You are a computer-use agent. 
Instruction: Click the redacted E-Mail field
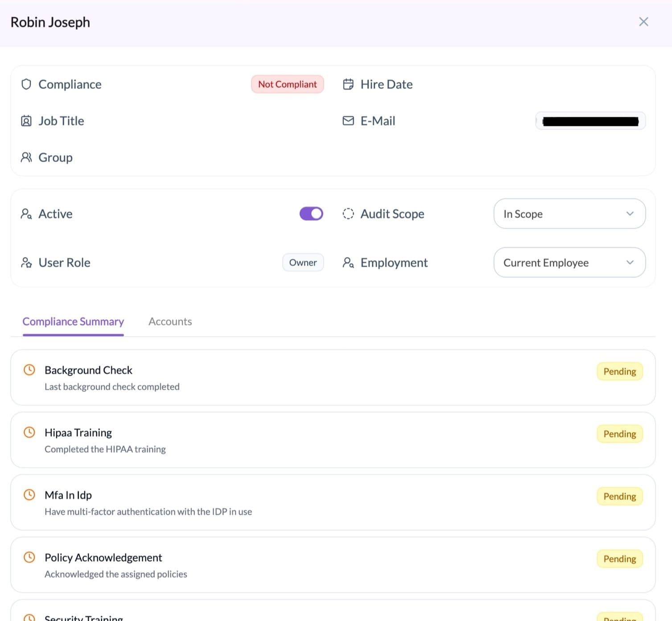point(590,121)
